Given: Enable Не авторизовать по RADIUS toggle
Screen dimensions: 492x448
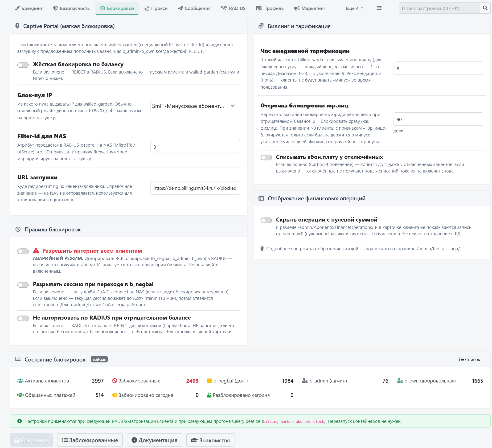Looking at the screenshot, I should coord(23,318).
